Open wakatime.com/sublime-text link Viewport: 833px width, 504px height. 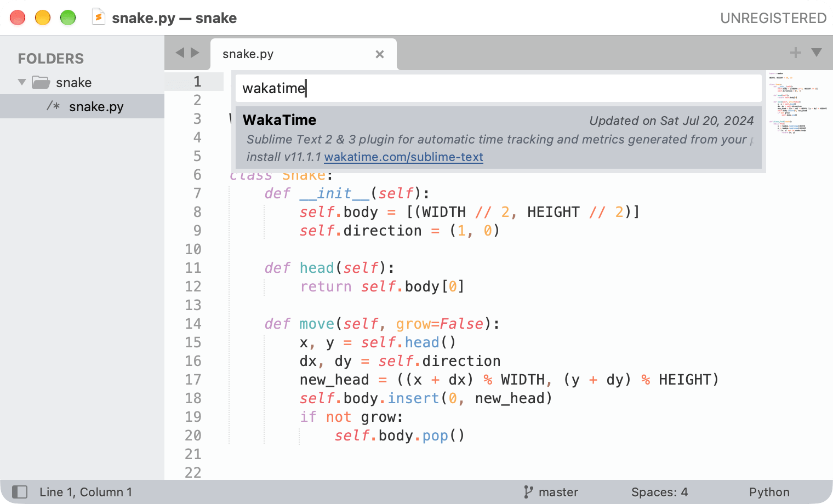pos(403,157)
